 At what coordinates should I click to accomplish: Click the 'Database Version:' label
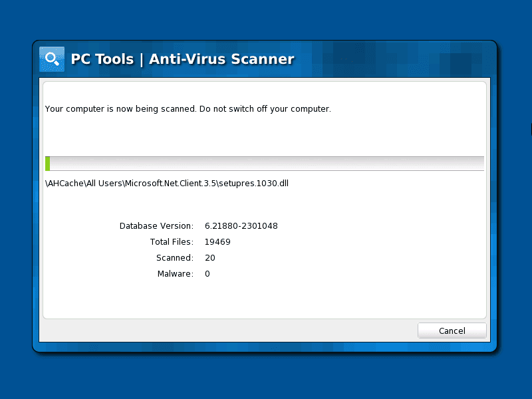coord(156,226)
